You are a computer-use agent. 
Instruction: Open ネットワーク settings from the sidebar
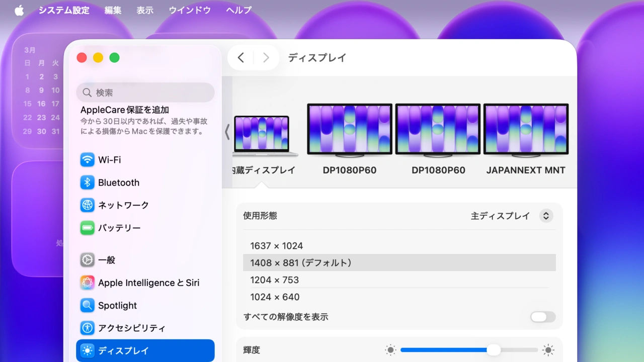[x=87, y=205]
